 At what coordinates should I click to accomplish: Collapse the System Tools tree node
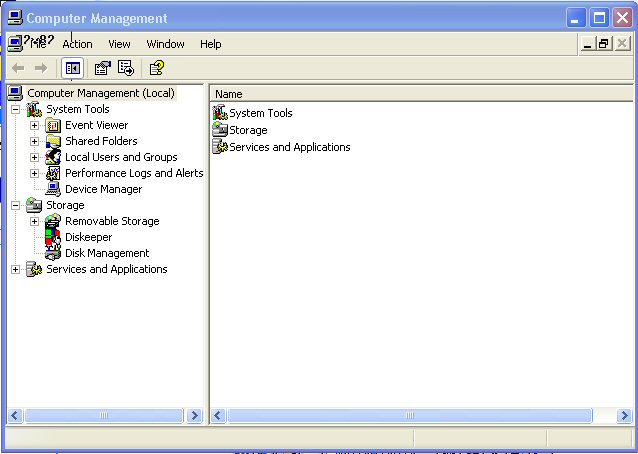[16, 109]
